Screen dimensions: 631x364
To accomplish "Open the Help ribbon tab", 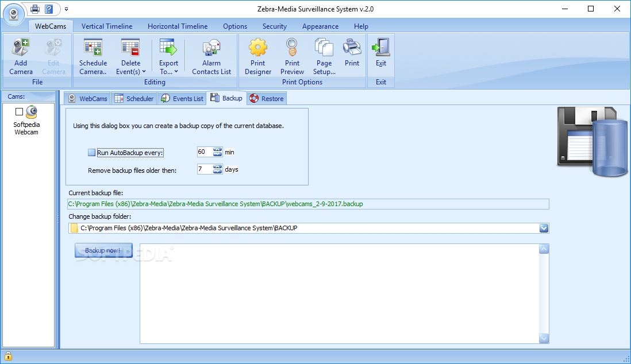I will [x=361, y=26].
